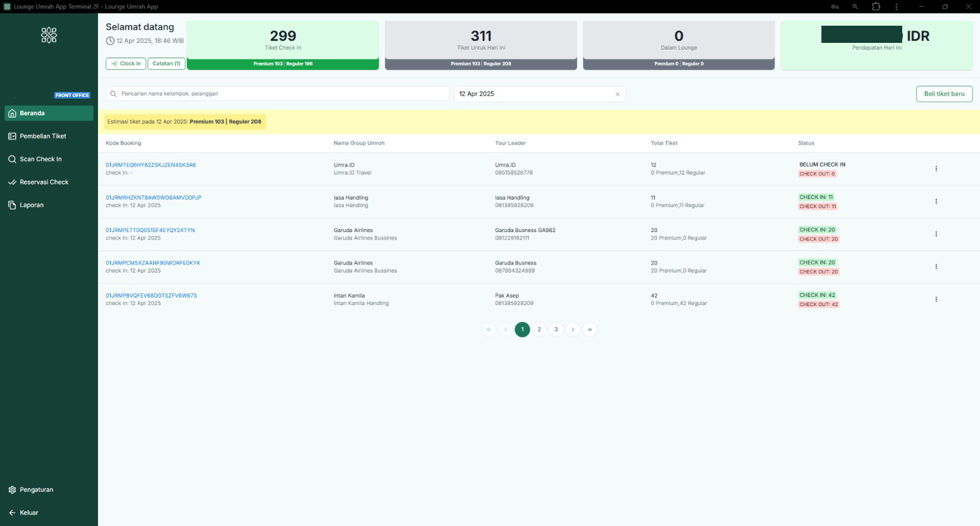Open the browser extensions puzzle icon
The image size is (980, 526).
(876, 7)
